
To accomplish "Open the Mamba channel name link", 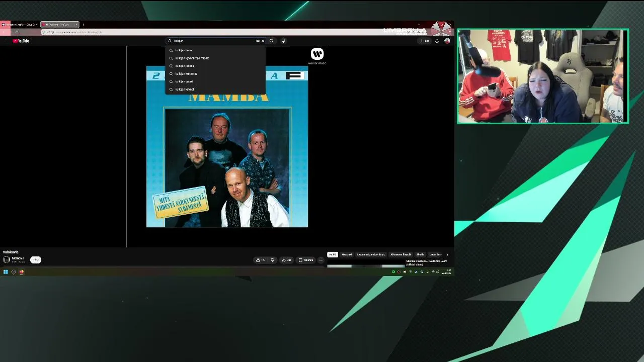I will point(17,258).
